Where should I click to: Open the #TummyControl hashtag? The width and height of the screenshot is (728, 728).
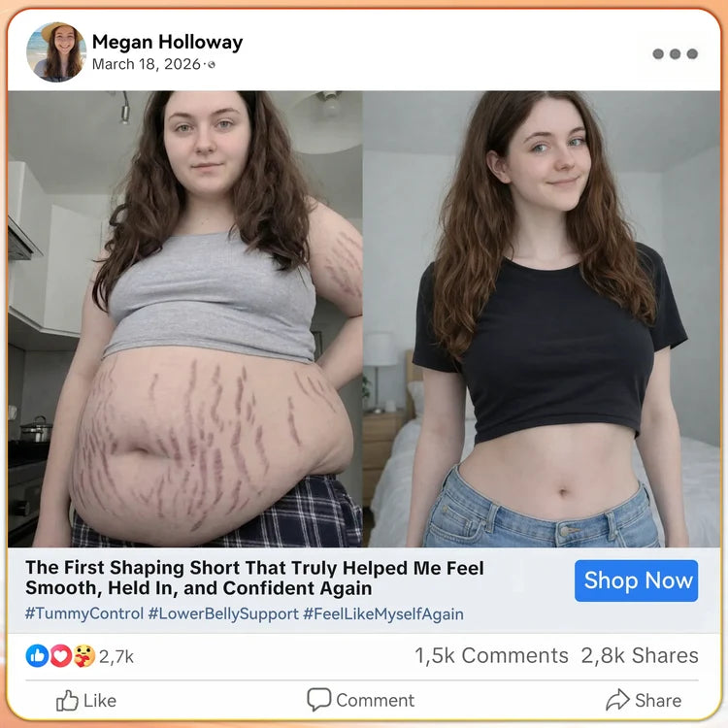(x=84, y=613)
